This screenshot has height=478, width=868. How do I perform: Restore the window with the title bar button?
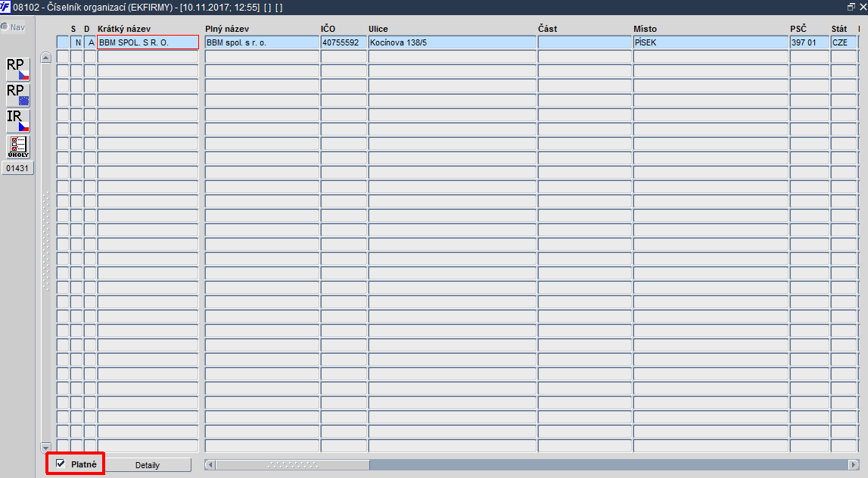click(851, 8)
